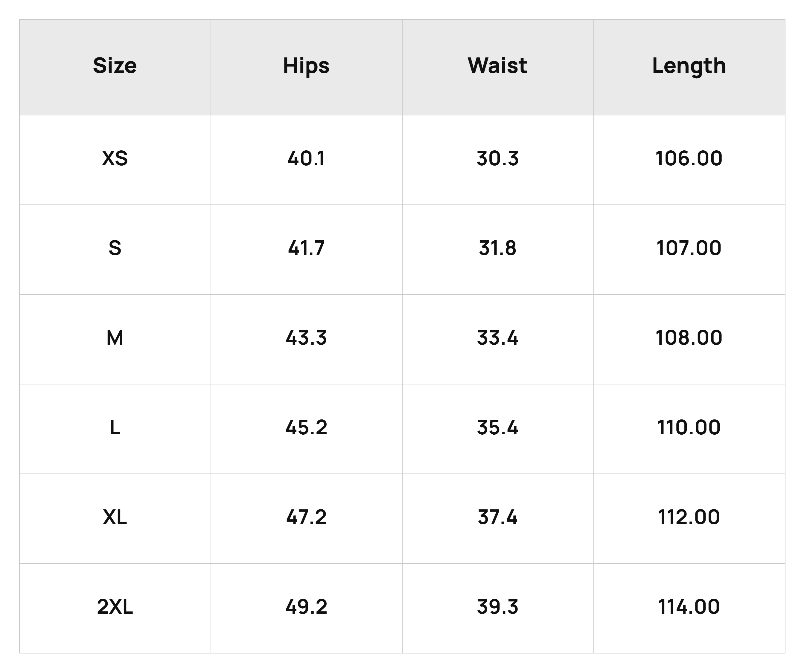Click the length value 114.00
This screenshot has height=672, width=804.
point(689,607)
